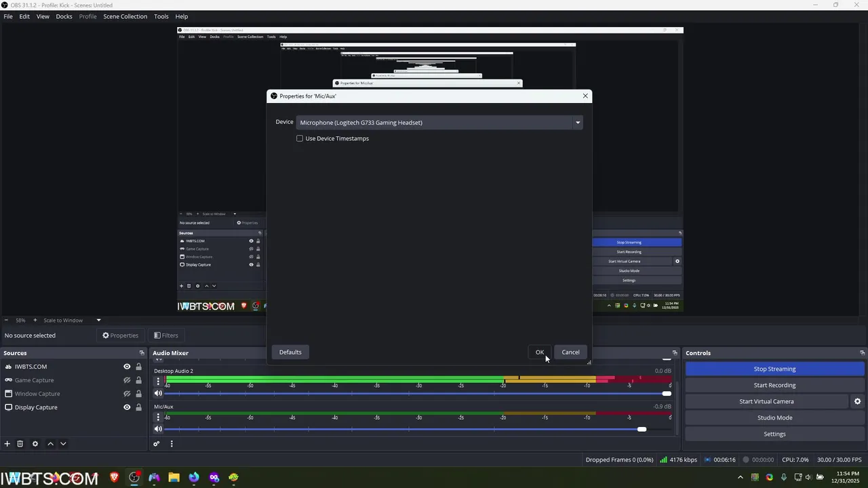Viewport: 868px width, 488px height.
Task: Open the Scene Collection menu
Action: [125, 16]
